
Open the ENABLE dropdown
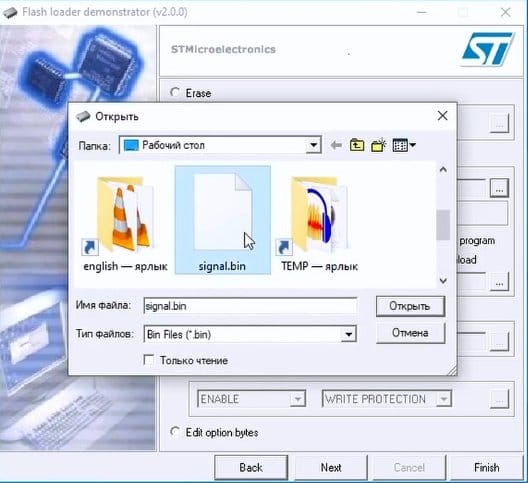297,399
